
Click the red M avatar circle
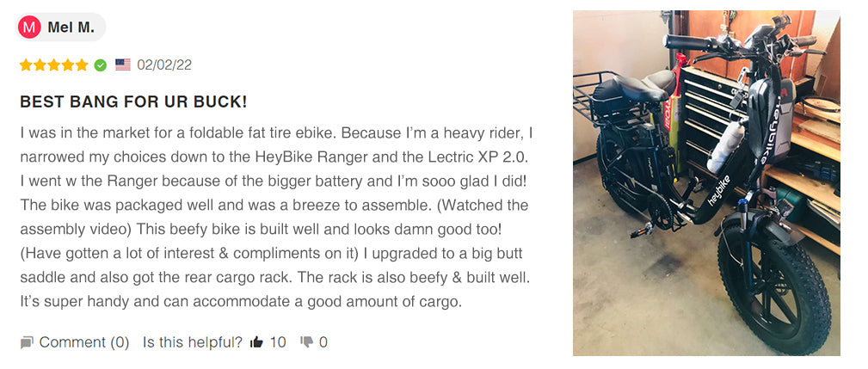(x=29, y=27)
